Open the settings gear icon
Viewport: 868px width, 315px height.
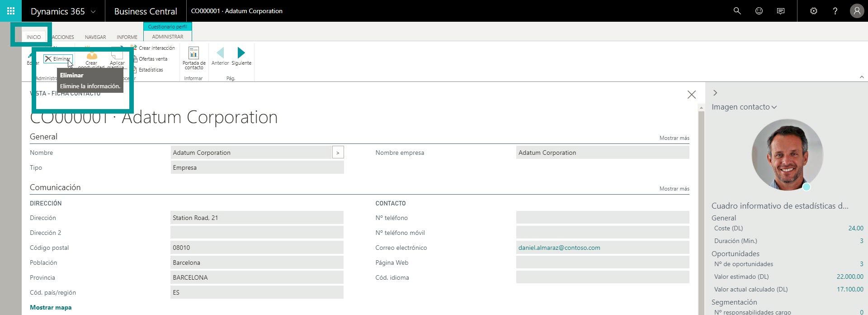pyautogui.click(x=813, y=11)
